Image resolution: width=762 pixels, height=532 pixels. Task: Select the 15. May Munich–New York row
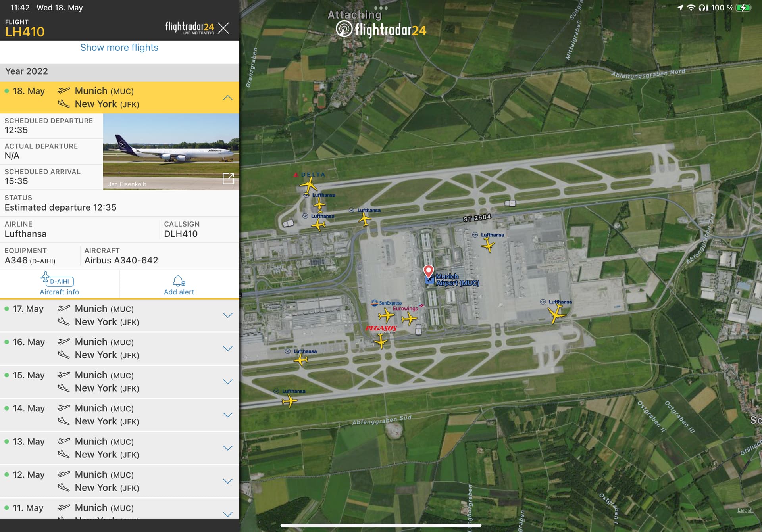click(x=119, y=382)
